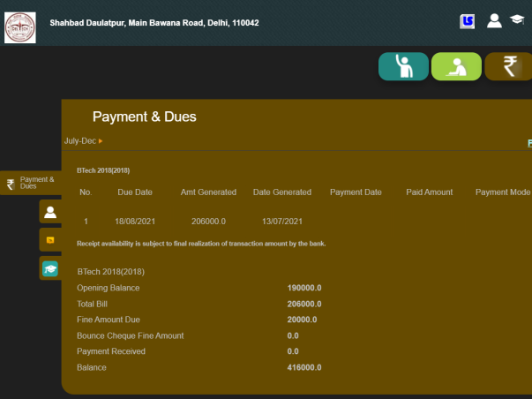Select Payment & Dues sidebar tab

[x=31, y=183]
